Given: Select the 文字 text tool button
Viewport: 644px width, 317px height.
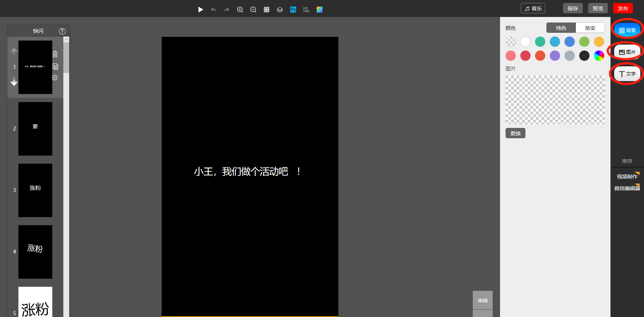Looking at the screenshot, I should pyautogui.click(x=627, y=74).
